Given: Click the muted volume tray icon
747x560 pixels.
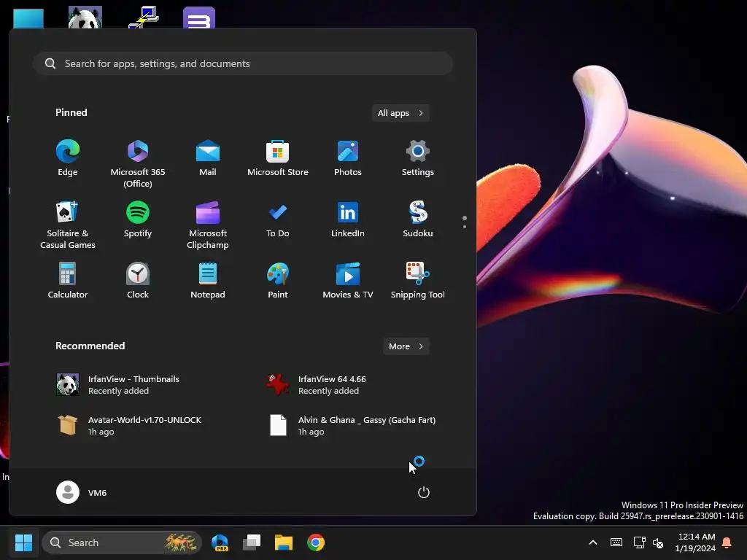Looking at the screenshot, I should (658, 542).
